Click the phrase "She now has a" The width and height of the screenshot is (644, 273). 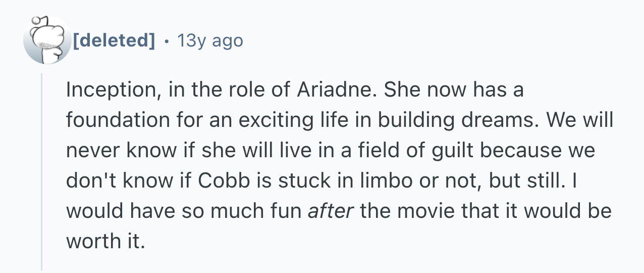point(454,90)
